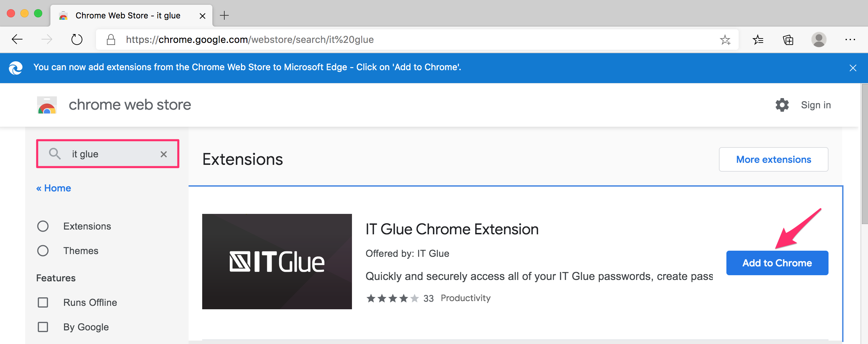Click the chrome web store logo

tap(47, 105)
